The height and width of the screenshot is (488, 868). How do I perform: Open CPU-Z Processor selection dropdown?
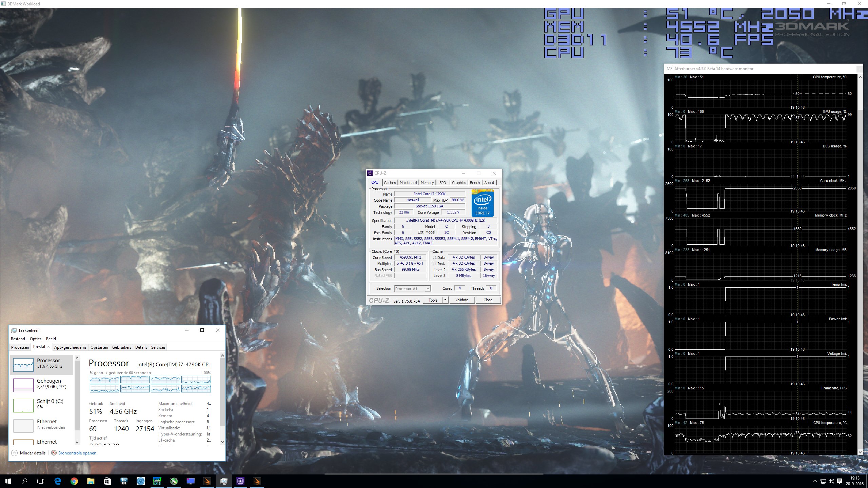[413, 289]
